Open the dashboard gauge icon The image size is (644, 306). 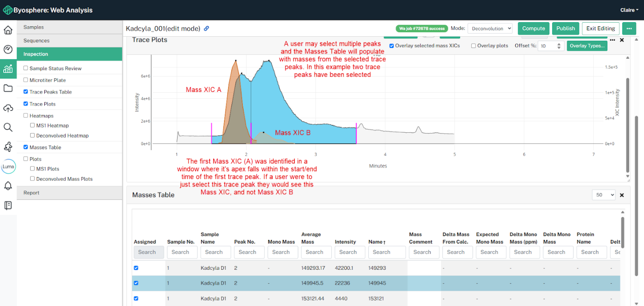[x=8, y=50]
